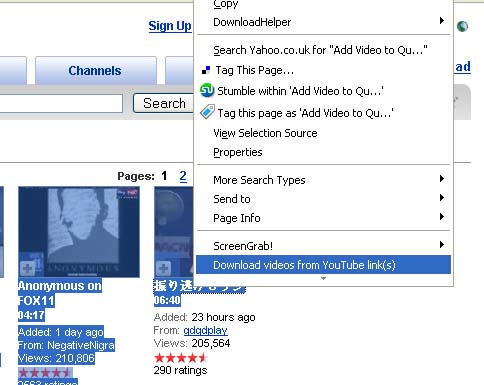Expand the Send to submenu arrow
Screen dimensions: 484x385
[x=442, y=198]
